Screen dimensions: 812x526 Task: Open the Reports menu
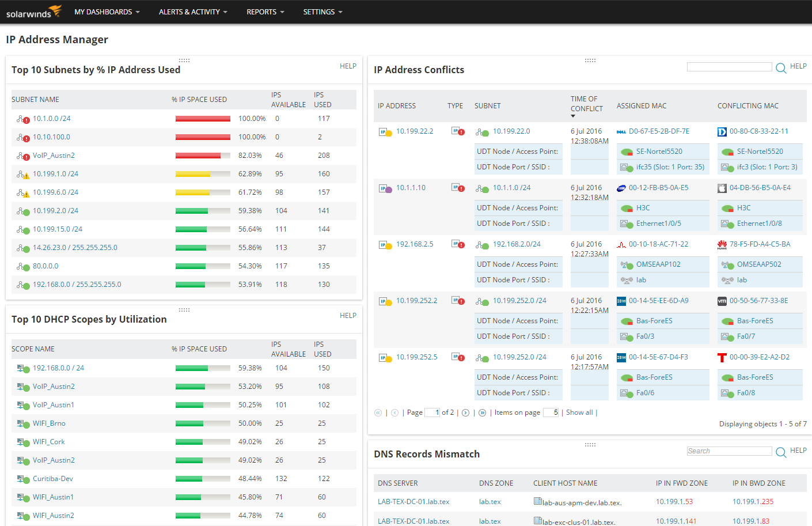[265, 12]
